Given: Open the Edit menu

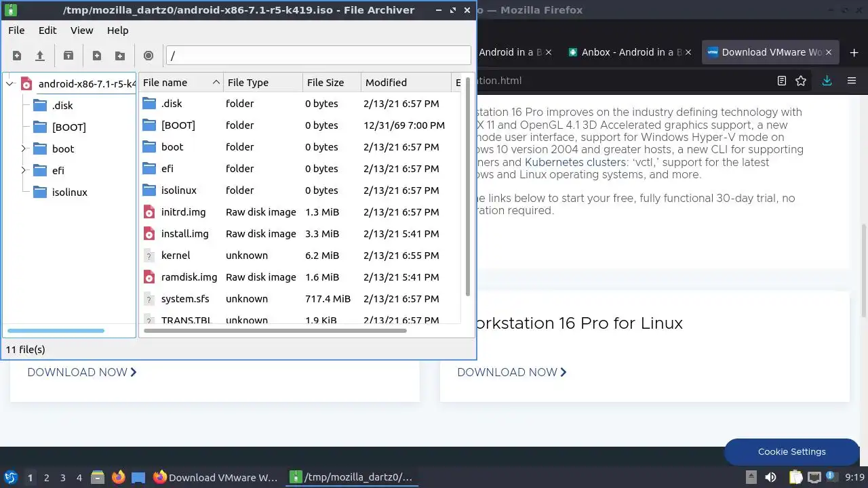Looking at the screenshot, I should click(47, 30).
